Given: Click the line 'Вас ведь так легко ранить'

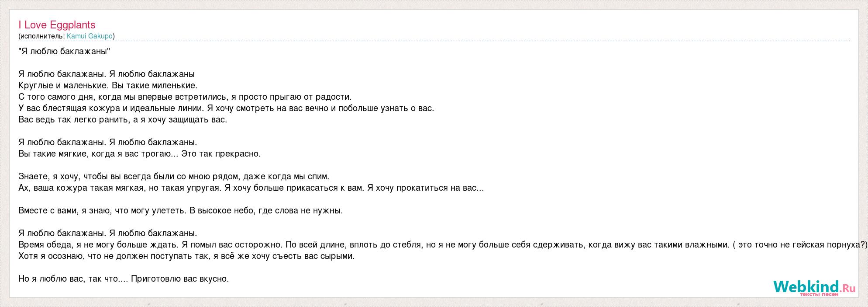Looking at the screenshot, I should [123, 120].
